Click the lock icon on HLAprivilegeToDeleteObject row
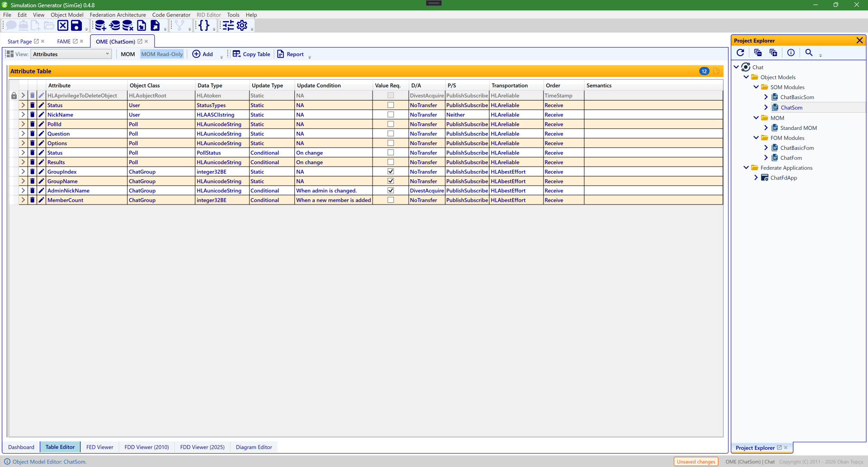The height and width of the screenshot is (467, 868). pyautogui.click(x=14, y=95)
